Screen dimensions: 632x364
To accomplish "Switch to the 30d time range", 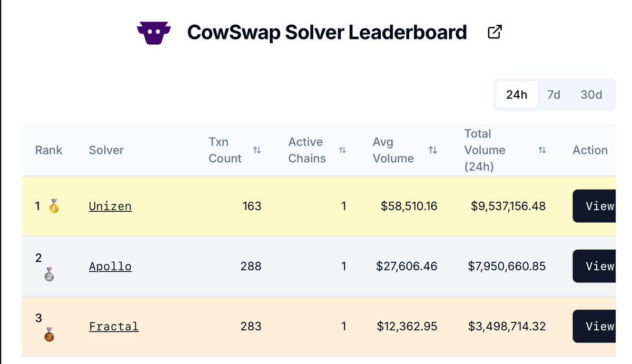I will click(x=591, y=95).
